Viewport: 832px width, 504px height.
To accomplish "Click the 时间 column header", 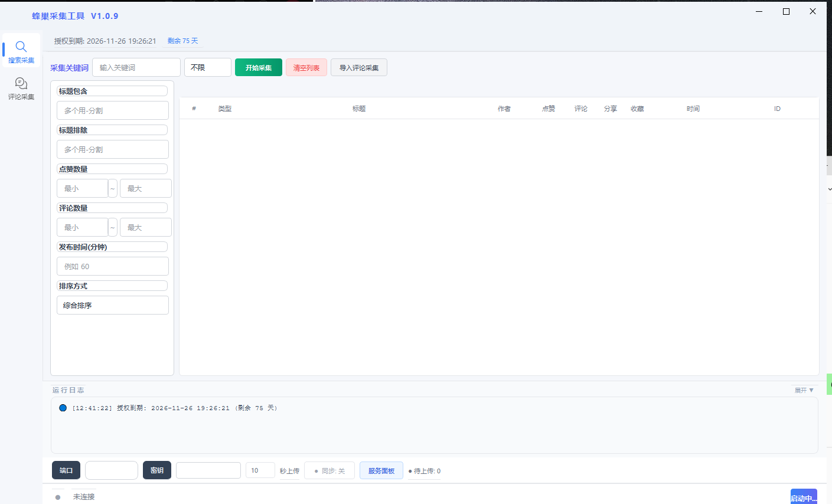I will click(693, 109).
